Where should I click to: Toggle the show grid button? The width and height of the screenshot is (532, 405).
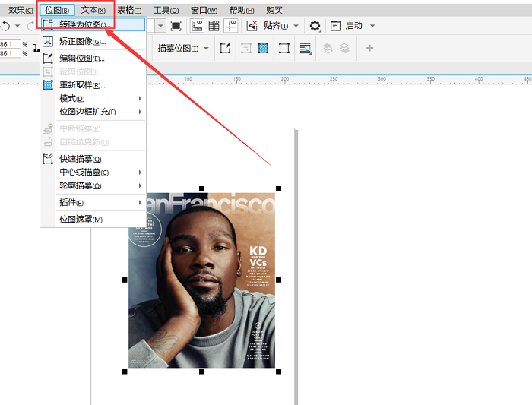[214, 26]
